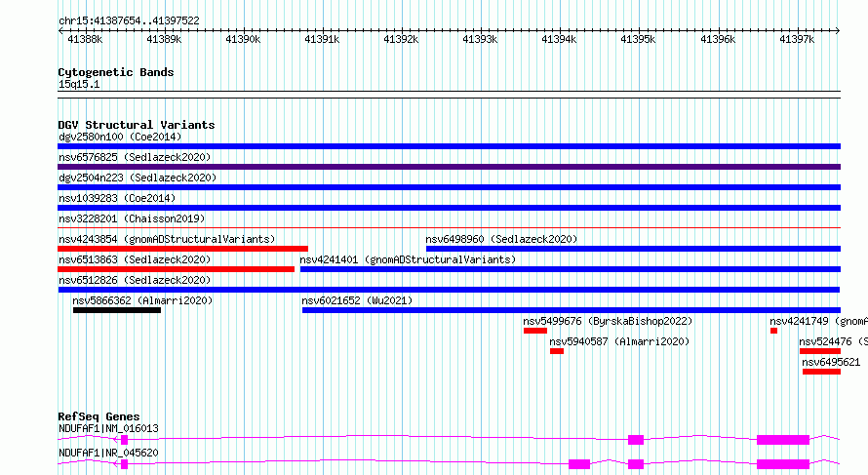This screenshot has height=475, width=868.
Task: Click the 41390k ruler position
Action: (243, 39)
